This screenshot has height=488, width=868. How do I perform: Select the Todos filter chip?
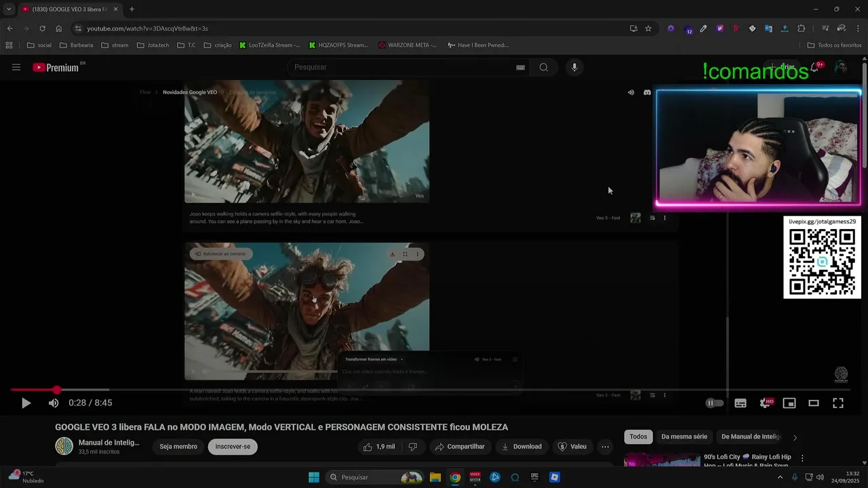pyautogui.click(x=638, y=437)
